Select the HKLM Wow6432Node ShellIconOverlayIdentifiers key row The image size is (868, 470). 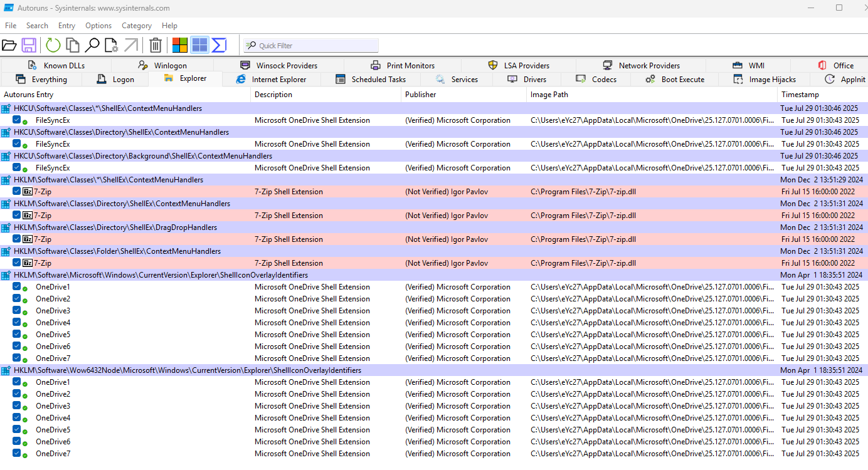pos(434,370)
